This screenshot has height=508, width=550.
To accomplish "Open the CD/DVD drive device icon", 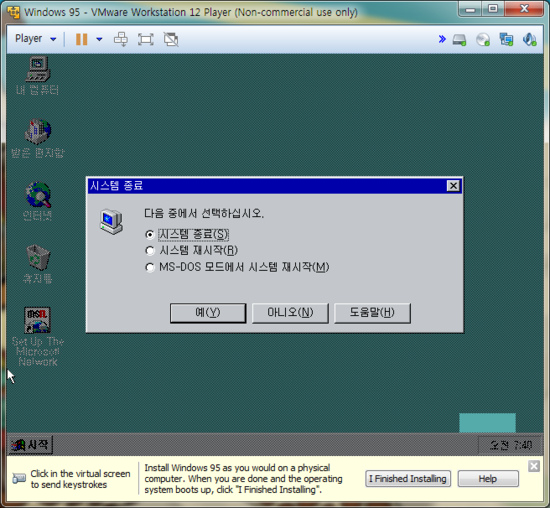I will click(483, 39).
